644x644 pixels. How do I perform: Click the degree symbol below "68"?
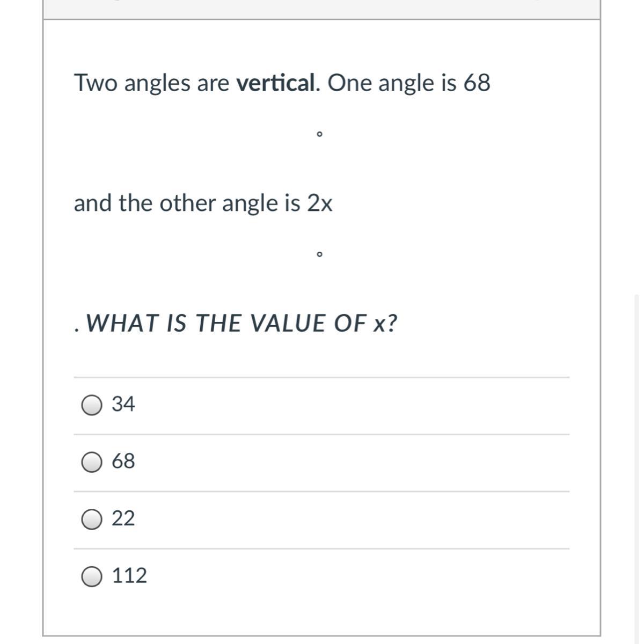(319, 134)
